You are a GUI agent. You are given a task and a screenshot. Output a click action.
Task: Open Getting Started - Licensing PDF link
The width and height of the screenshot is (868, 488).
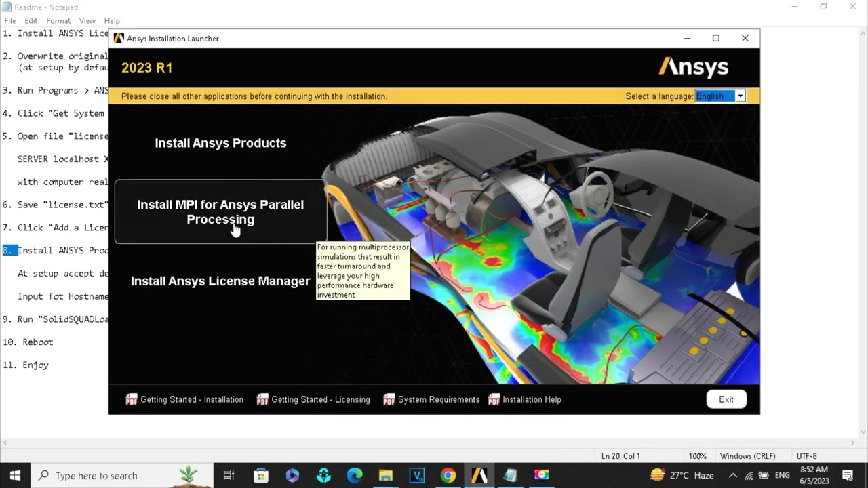[321, 399]
